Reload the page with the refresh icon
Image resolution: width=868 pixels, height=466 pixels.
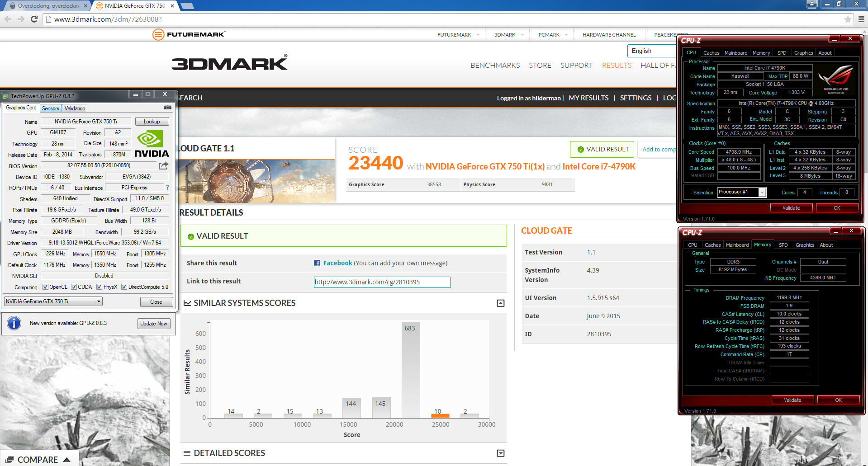coord(34,19)
